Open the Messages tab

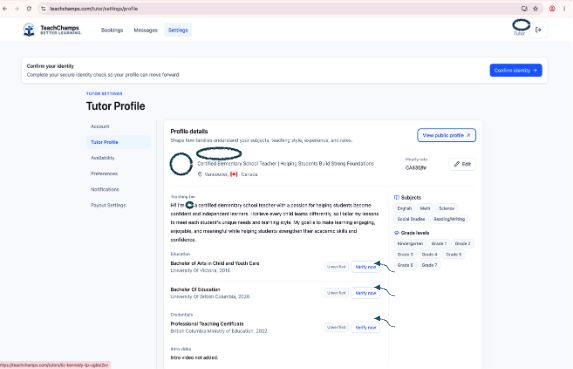click(145, 30)
